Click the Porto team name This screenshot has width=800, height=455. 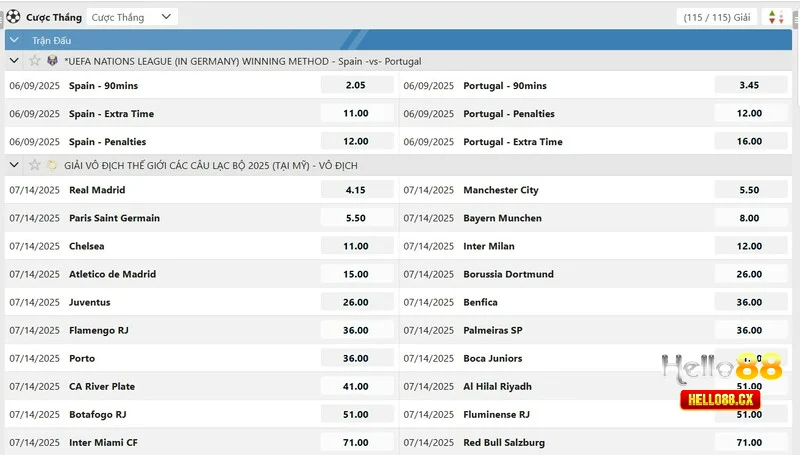(82, 358)
